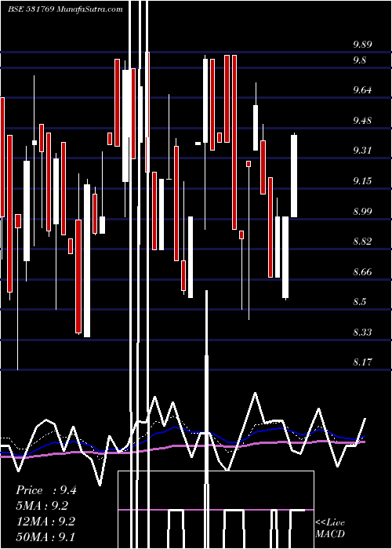Click the 8.33 price level label
The width and height of the screenshot is (392, 549).
click(362, 332)
